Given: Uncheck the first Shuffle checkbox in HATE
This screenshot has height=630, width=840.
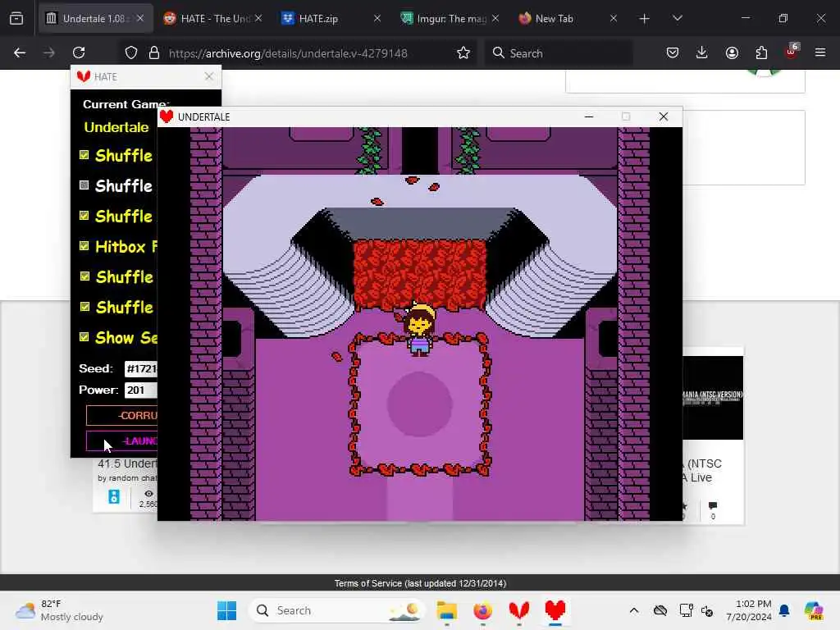Looking at the screenshot, I should [x=84, y=155].
